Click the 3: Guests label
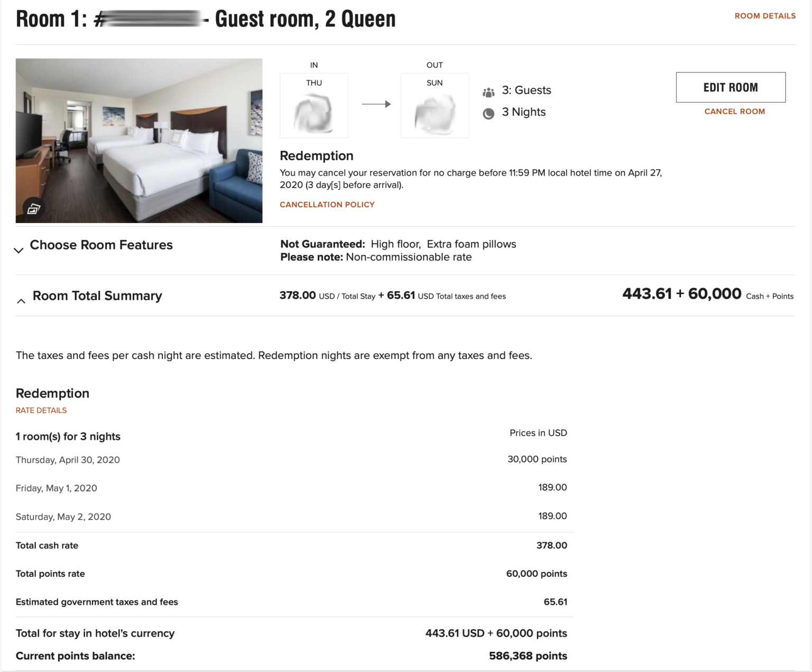This screenshot has height=672, width=812. pyautogui.click(x=527, y=90)
